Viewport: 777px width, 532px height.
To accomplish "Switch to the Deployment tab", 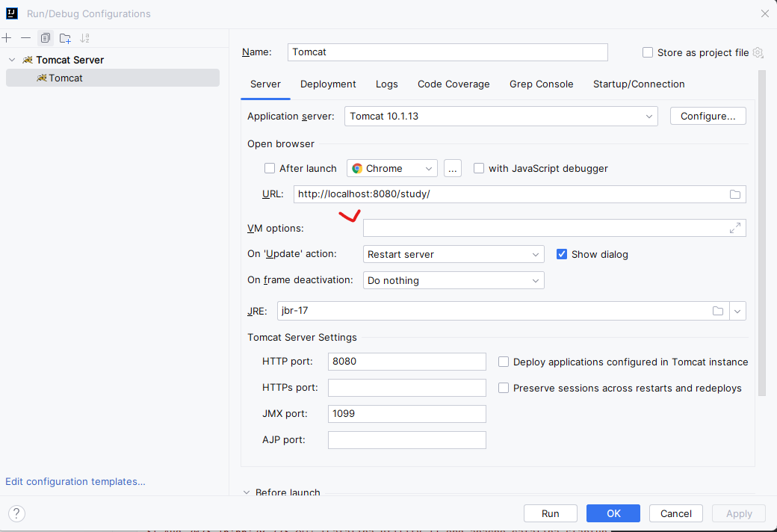I will pyautogui.click(x=328, y=84).
